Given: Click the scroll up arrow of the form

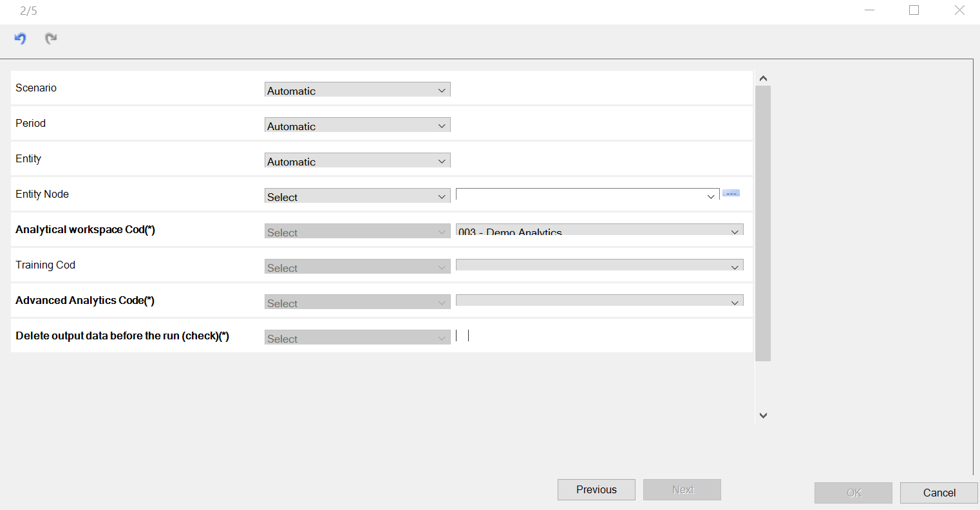Looking at the screenshot, I should pos(763,79).
